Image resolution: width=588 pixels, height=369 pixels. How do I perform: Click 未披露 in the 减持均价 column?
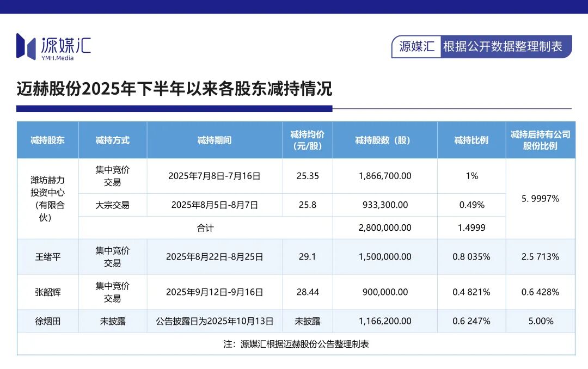point(308,321)
